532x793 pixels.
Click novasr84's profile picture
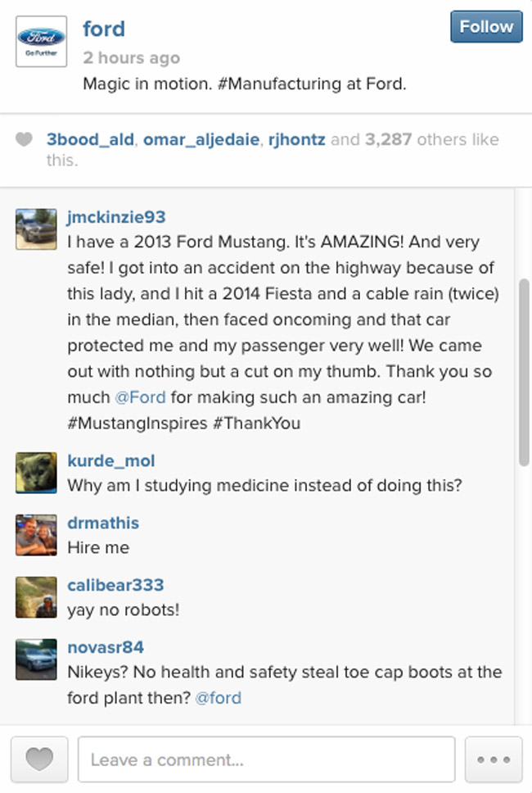(x=35, y=659)
